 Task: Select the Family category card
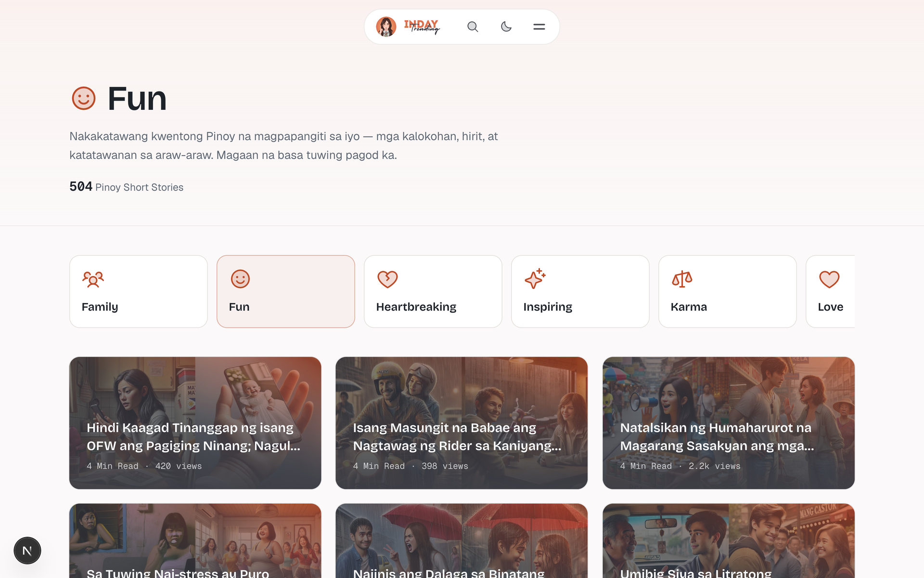pyautogui.click(x=139, y=291)
